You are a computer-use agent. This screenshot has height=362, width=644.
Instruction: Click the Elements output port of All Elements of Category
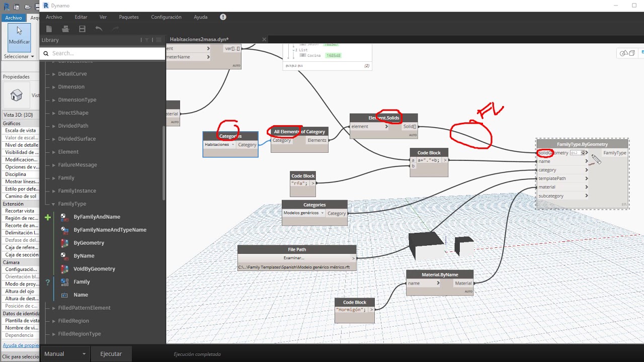click(317, 140)
